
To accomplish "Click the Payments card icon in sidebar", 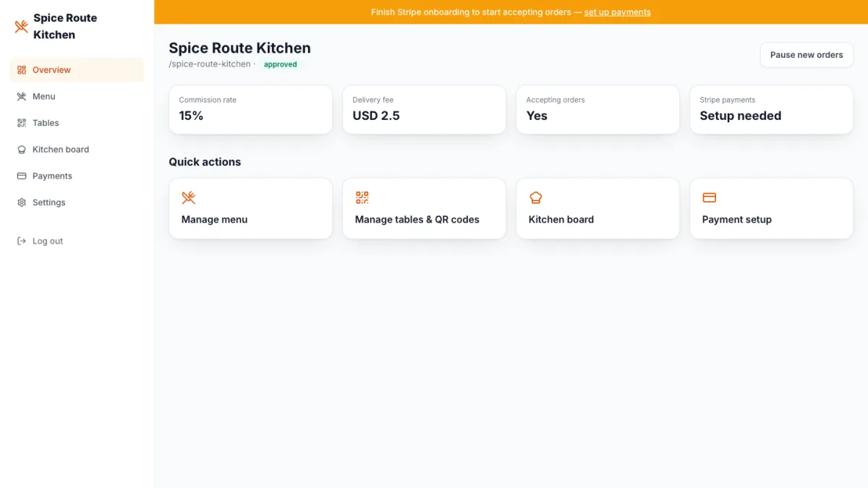I will tap(22, 176).
